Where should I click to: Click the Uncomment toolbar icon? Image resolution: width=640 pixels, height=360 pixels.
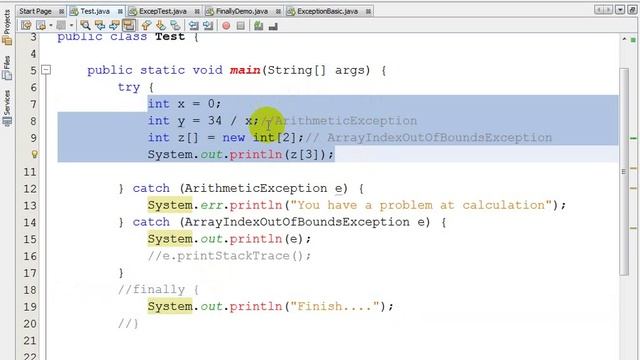coord(273,26)
